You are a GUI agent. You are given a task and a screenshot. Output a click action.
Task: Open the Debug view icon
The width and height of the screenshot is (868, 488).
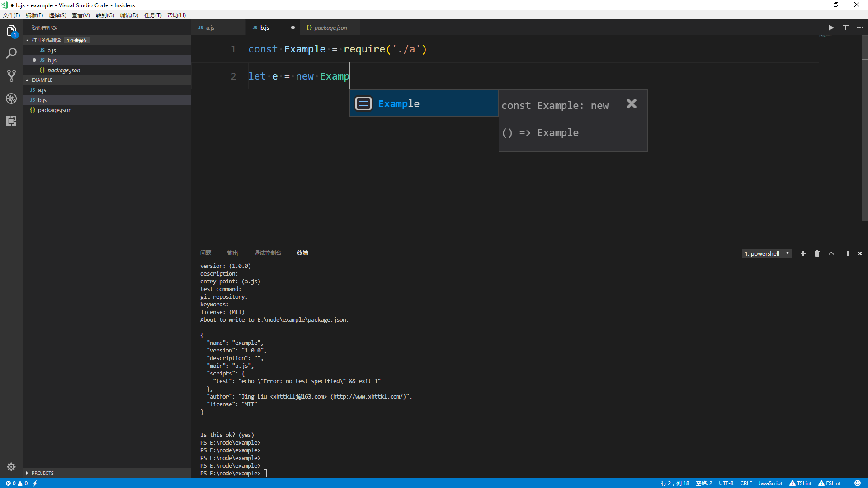[x=11, y=98]
